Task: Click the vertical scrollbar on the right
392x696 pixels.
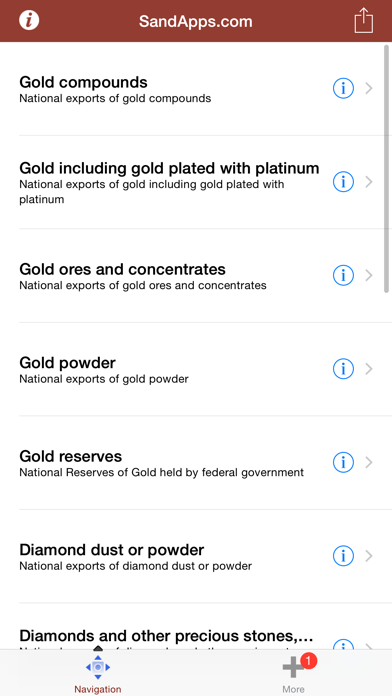Action: click(386, 169)
